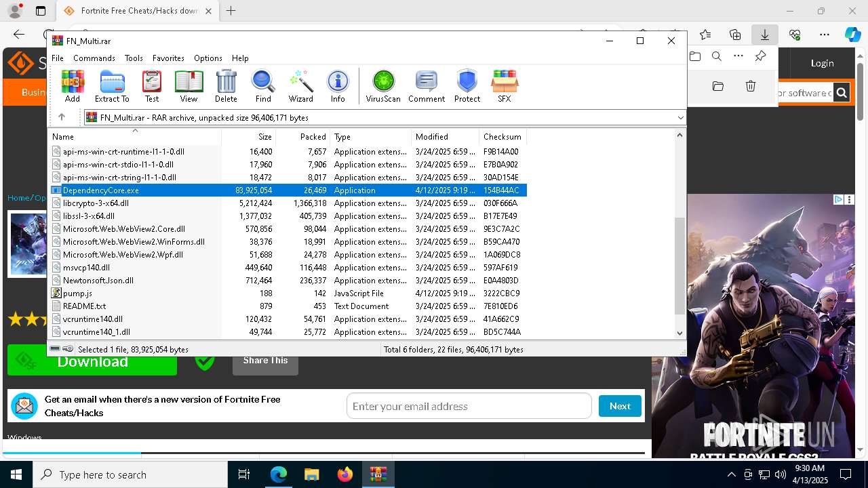Click the Add toolbar icon in WinRAR
This screenshot has width=868, height=488.
(x=73, y=86)
